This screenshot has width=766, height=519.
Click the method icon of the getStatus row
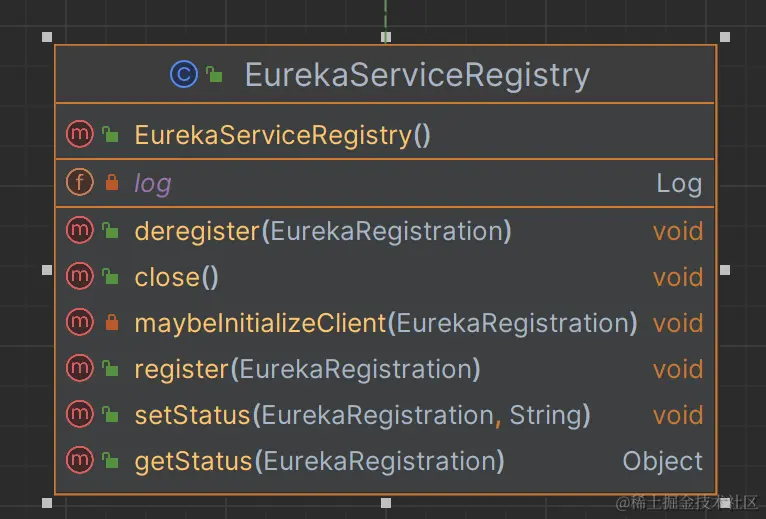[80, 460]
